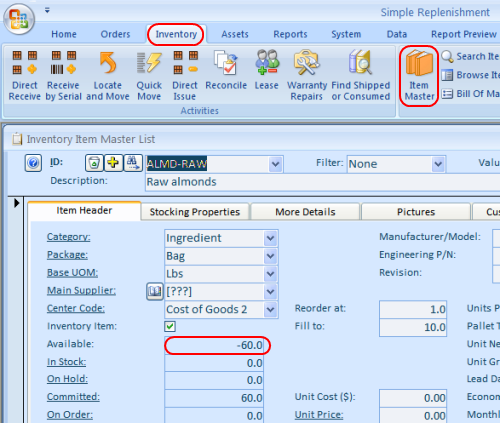
Task: Click the Center Code link
Action: tap(76, 308)
